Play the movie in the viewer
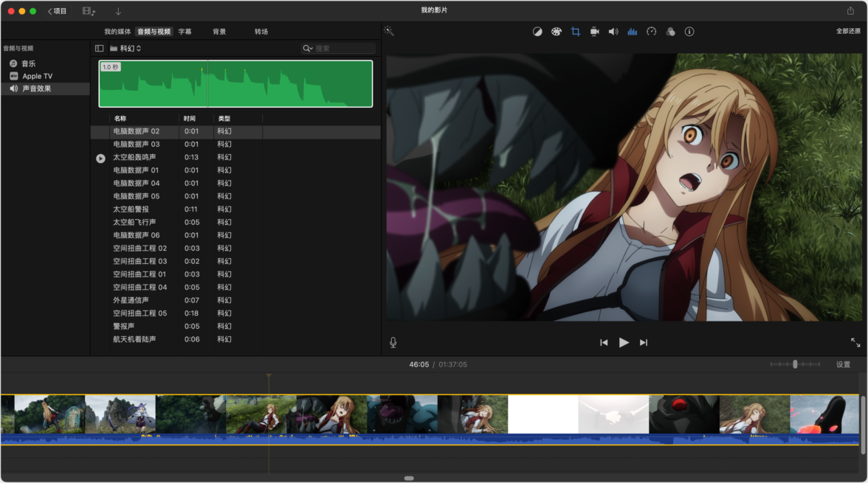 pos(624,342)
